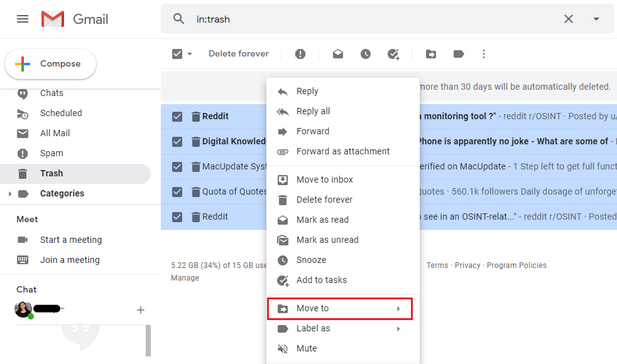Open the search options dropdown arrow
617x364 pixels.
pyautogui.click(x=596, y=19)
